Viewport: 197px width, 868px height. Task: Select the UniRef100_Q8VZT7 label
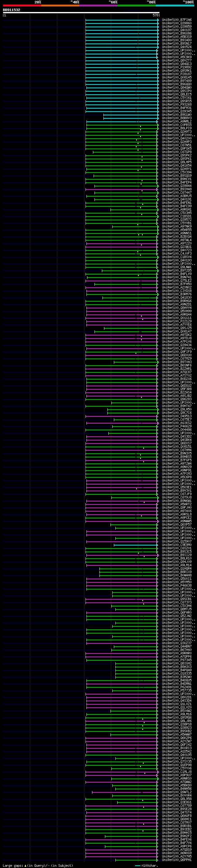(177, 61)
